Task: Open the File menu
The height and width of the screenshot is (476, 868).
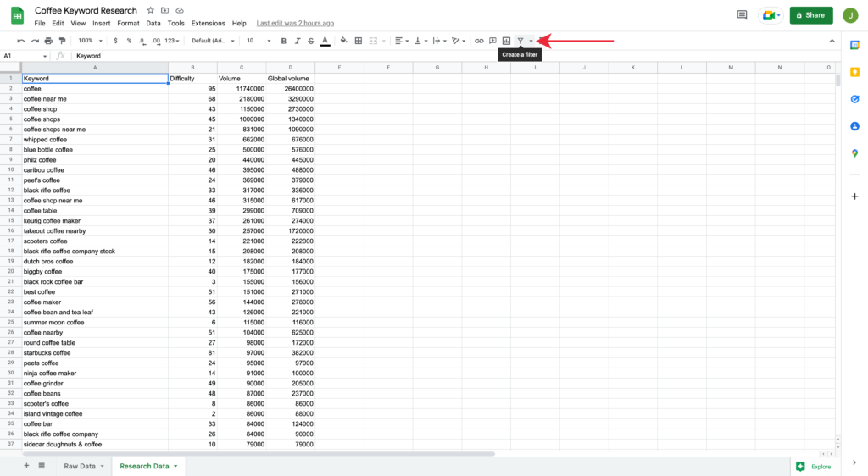Action: (x=40, y=23)
